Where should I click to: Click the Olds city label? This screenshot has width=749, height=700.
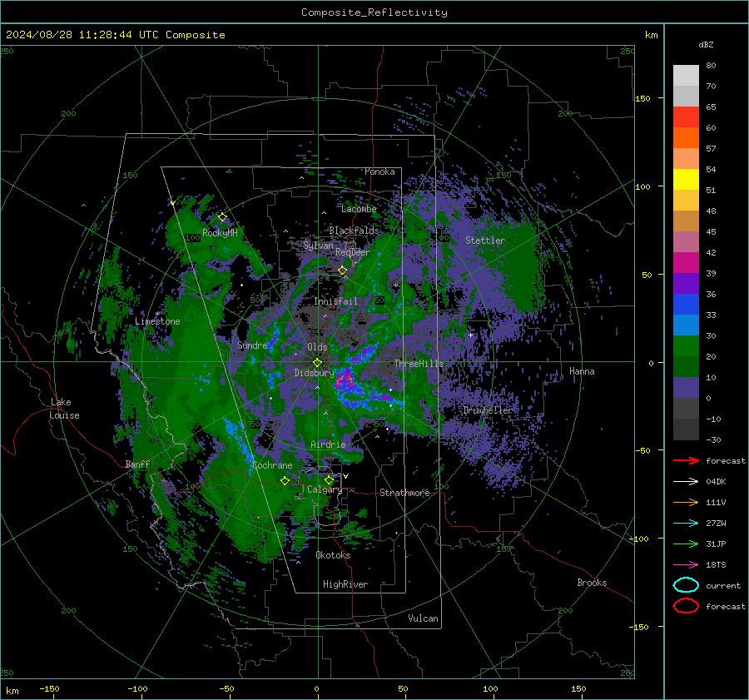317,347
